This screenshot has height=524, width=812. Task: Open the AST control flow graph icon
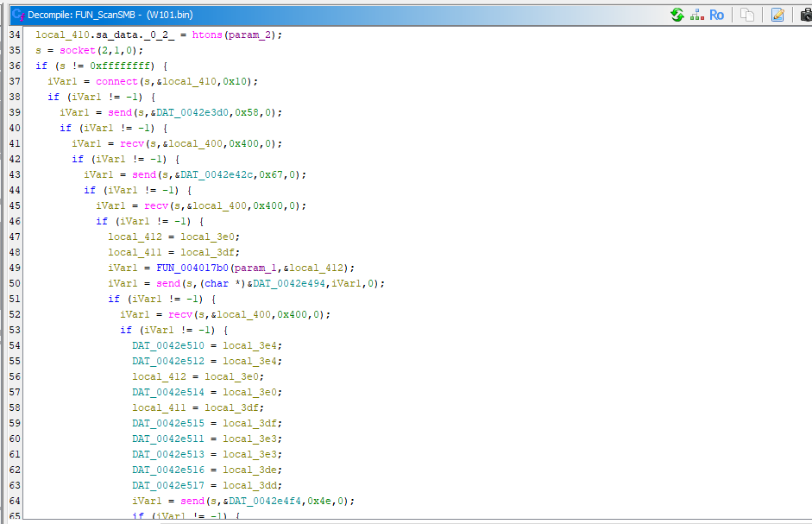[697, 15]
